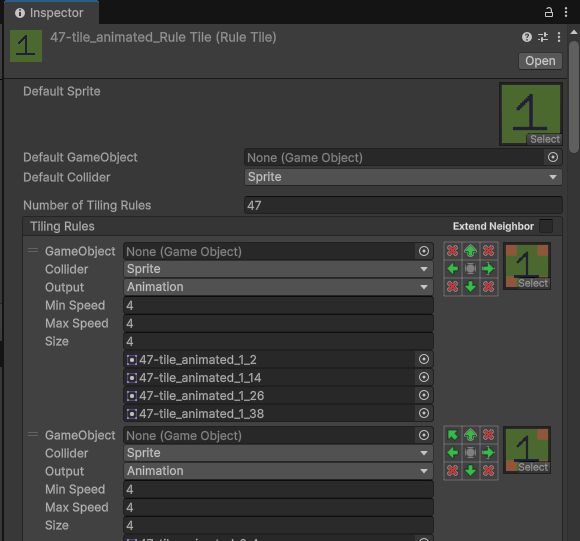Toggle first rule's down arrow neighbor
580x541 pixels.
click(471, 287)
